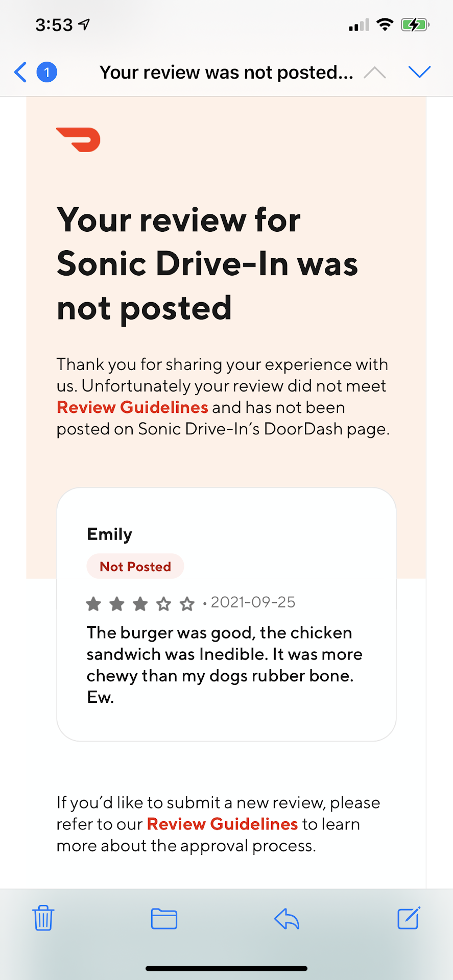Compose a new message with pencil icon

(x=409, y=918)
